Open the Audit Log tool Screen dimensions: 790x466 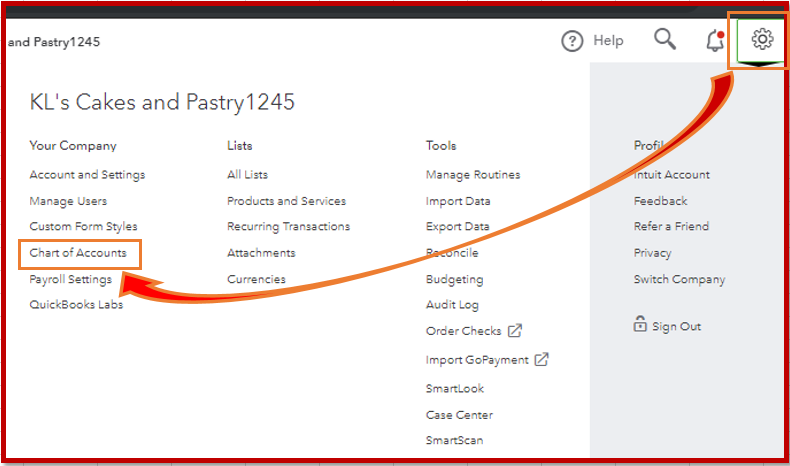click(x=452, y=305)
